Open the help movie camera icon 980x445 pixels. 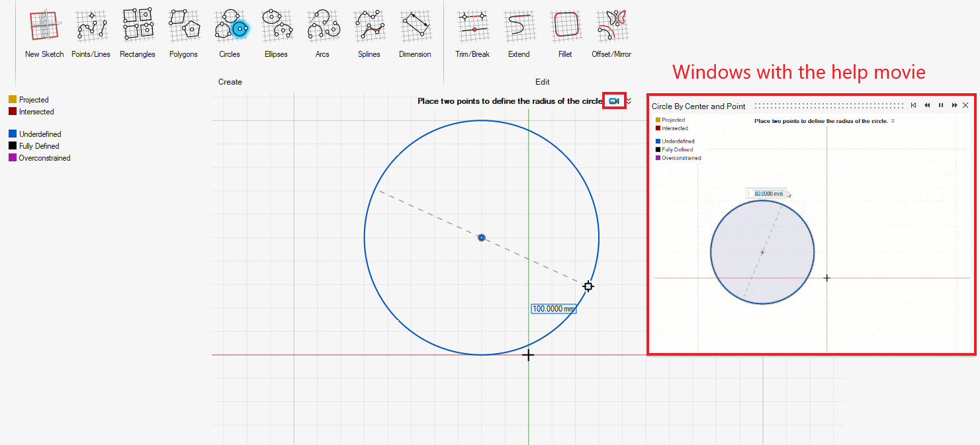[614, 101]
